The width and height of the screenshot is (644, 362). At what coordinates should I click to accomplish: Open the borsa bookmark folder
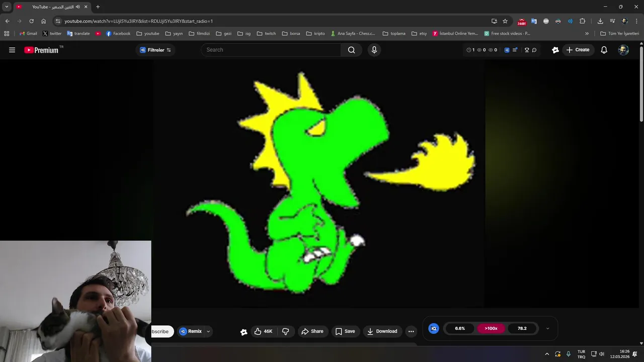coord(291,34)
